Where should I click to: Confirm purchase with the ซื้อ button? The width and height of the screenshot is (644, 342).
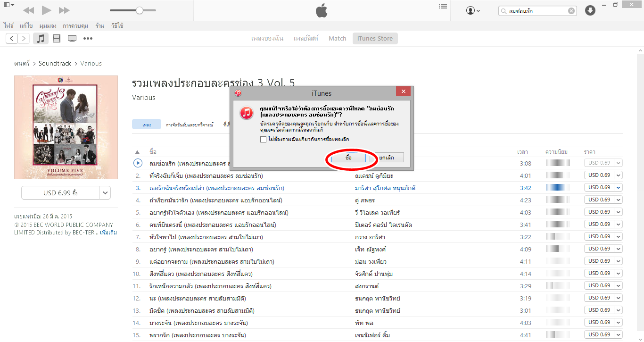[x=348, y=158]
